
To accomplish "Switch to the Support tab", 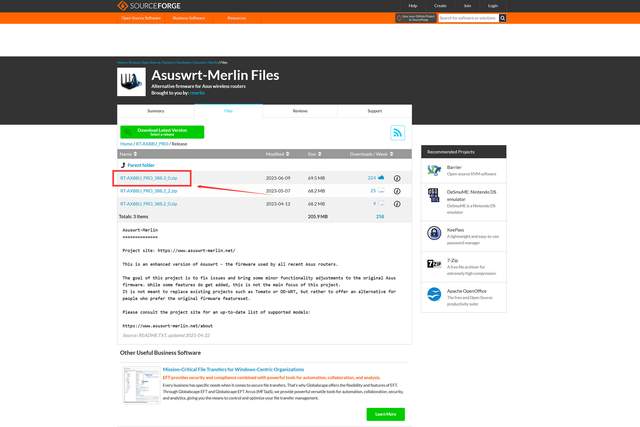I will (x=375, y=111).
